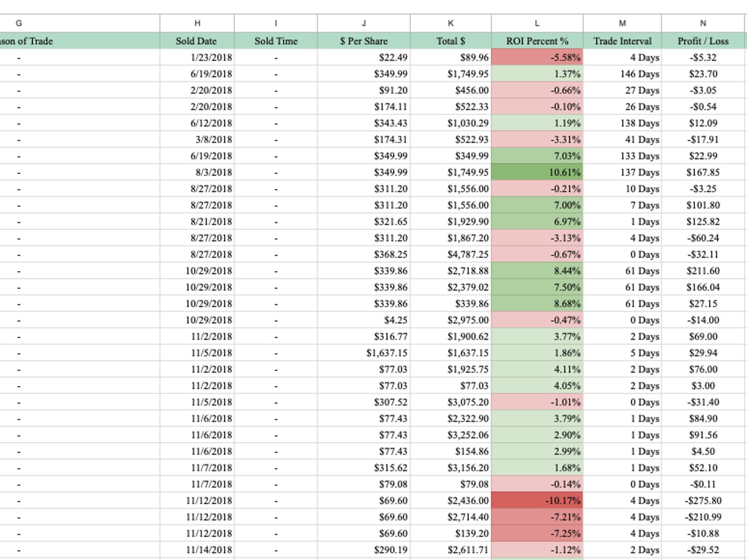Select the $211.60 profit cell
747x560 pixels.
703,271
